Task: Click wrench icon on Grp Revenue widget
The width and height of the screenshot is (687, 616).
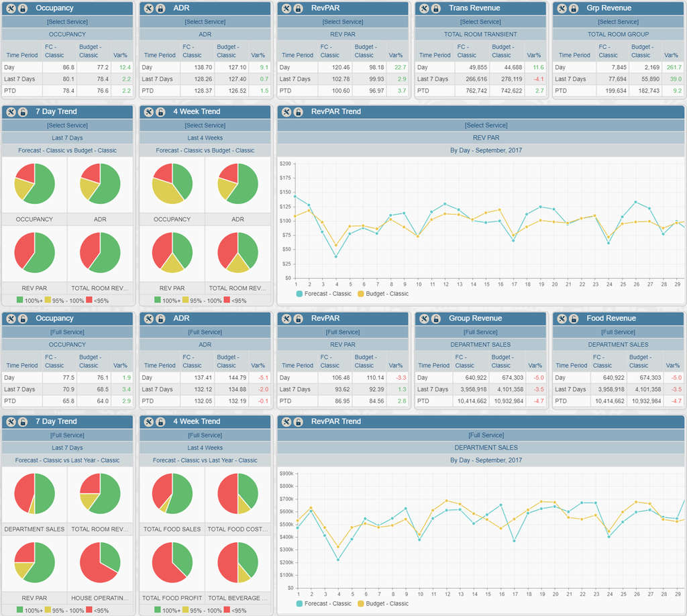Action: (562, 8)
